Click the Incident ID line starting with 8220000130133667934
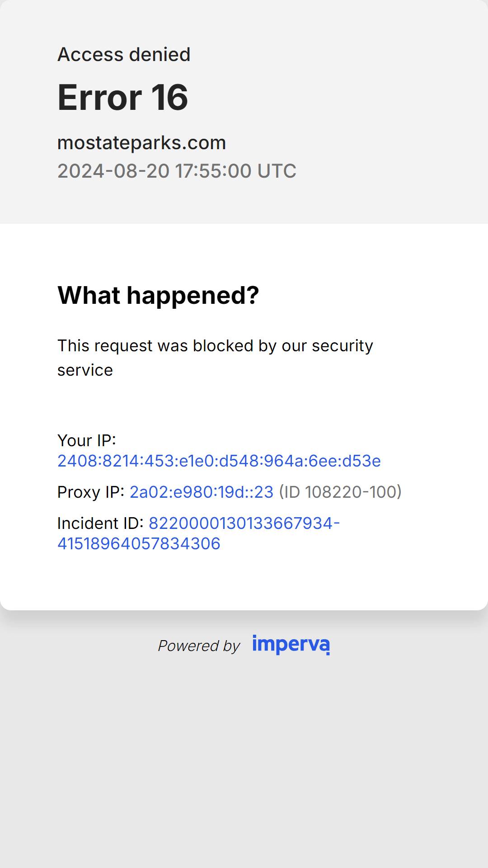 tap(244, 523)
